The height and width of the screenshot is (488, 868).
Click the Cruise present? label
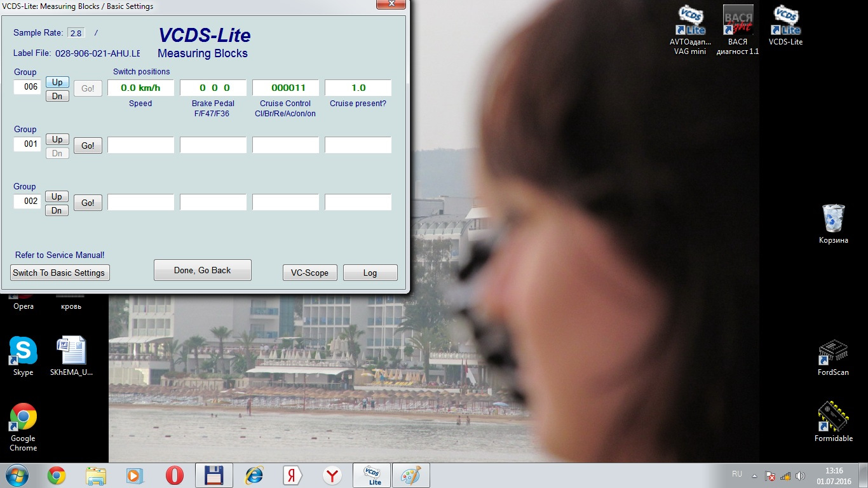pos(358,104)
